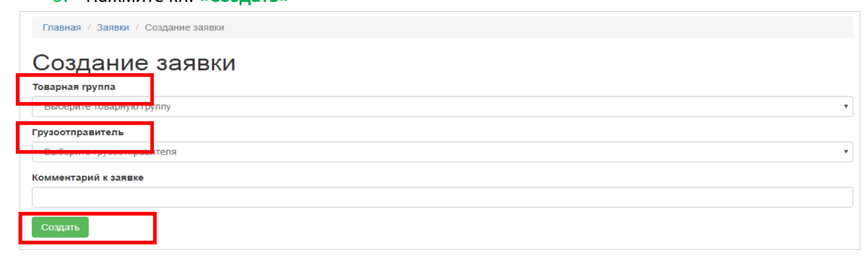
Task: Open the Товарная группа select box
Action: click(441, 107)
